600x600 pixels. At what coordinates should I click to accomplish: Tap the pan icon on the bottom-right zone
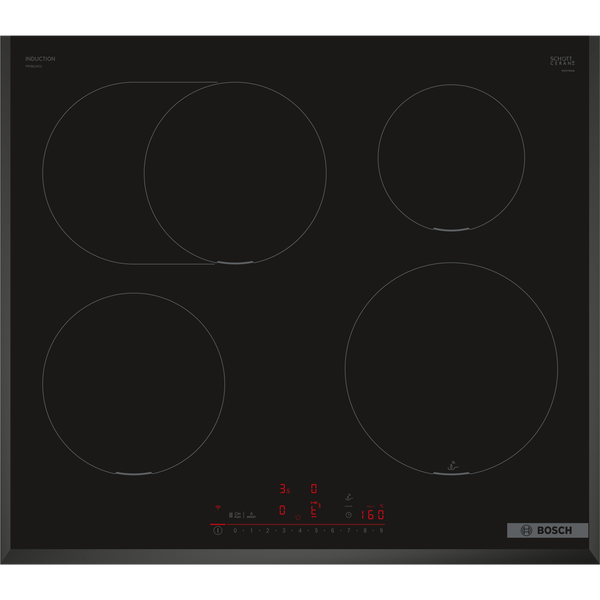pyautogui.click(x=453, y=466)
